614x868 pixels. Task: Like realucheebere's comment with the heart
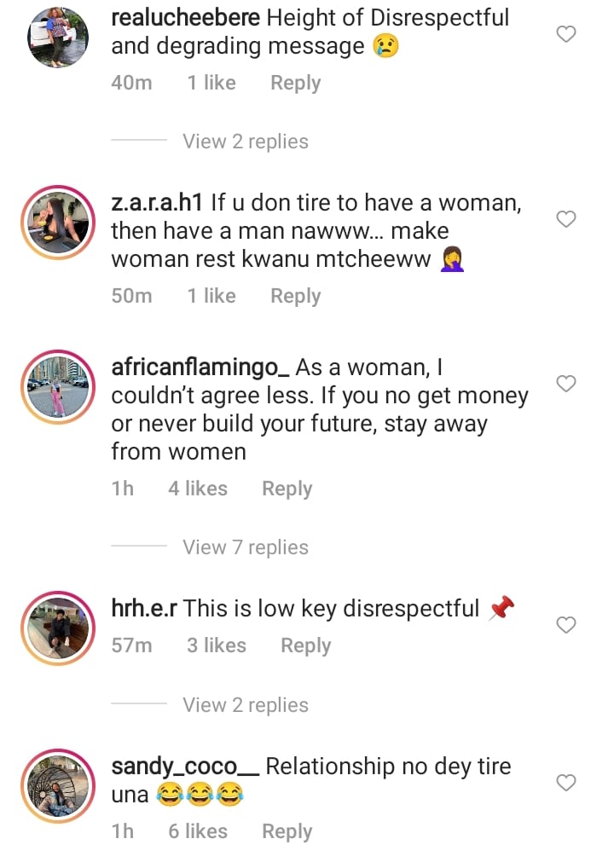[x=565, y=34]
